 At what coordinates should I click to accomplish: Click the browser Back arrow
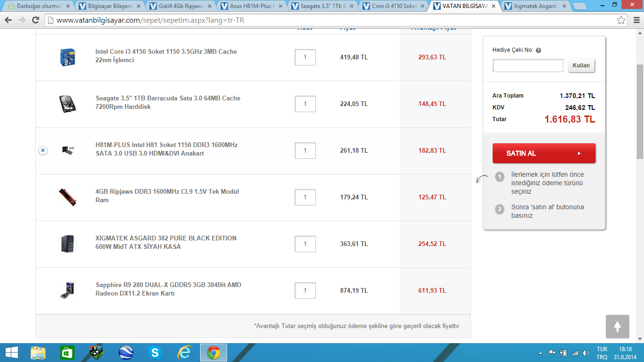pyautogui.click(x=8, y=20)
